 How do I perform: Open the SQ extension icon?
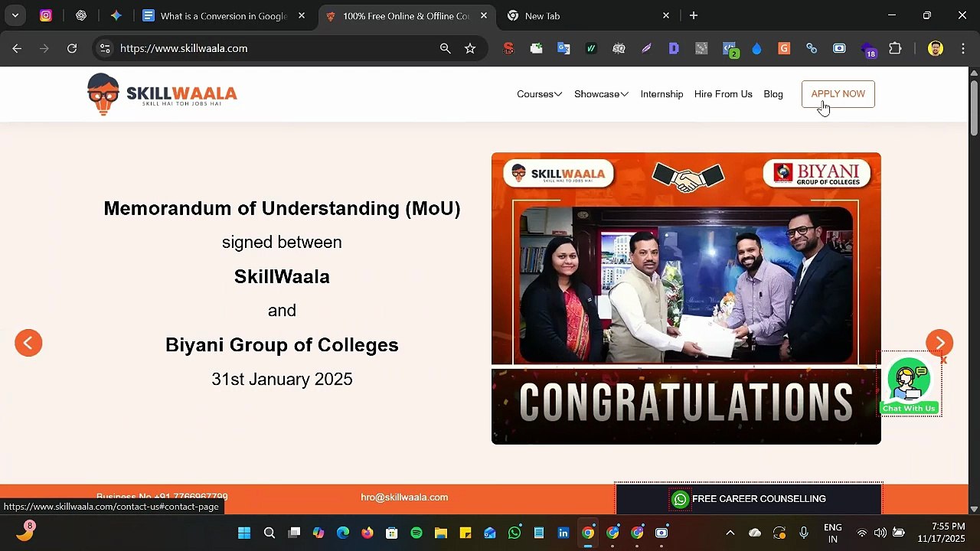(619, 48)
